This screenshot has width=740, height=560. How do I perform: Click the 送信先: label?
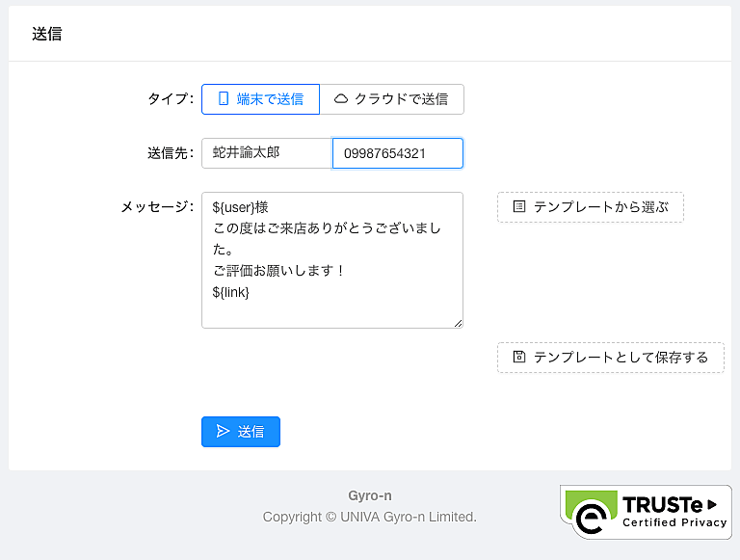pos(171,153)
